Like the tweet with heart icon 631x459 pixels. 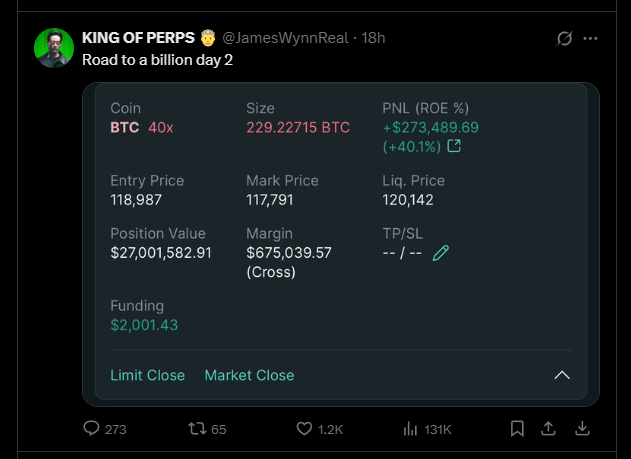pyautogui.click(x=304, y=428)
